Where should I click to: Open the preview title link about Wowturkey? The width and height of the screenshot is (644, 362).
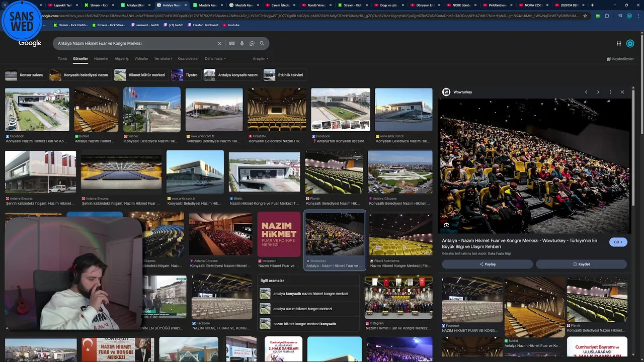(x=519, y=243)
